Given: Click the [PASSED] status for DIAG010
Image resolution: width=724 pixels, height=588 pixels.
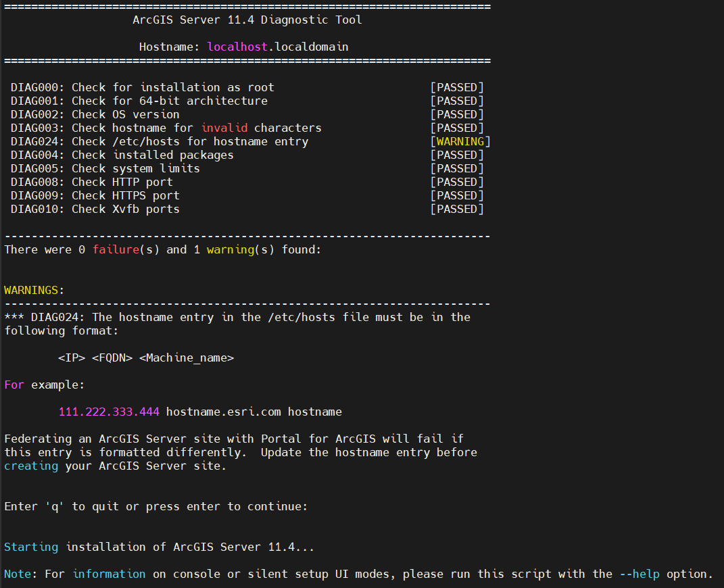Looking at the screenshot, I should tap(457, 209).
